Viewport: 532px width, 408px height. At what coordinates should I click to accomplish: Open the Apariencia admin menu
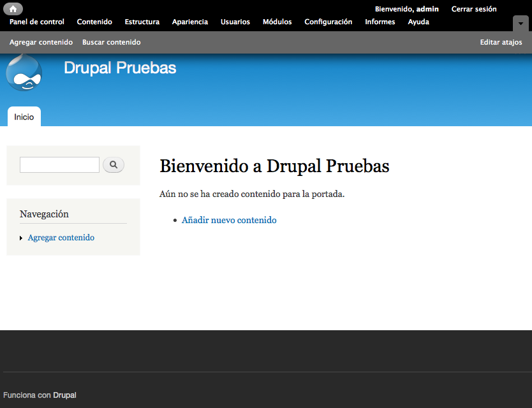pyautogui.click(x=190, y=22)
